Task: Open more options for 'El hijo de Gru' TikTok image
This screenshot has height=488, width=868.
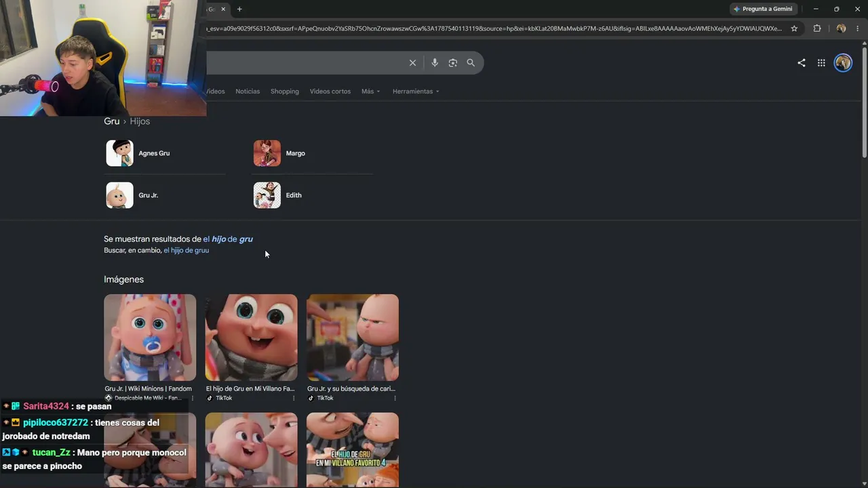Action: [294, 398]
